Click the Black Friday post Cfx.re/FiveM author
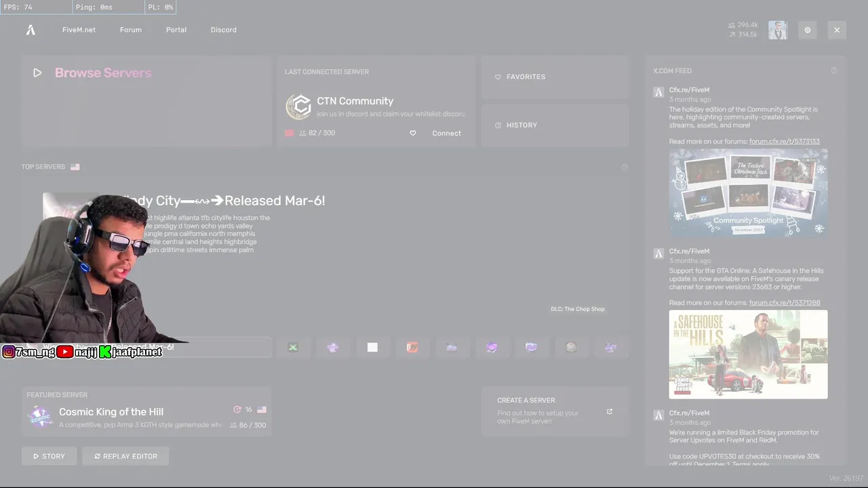 coord(689,413)
